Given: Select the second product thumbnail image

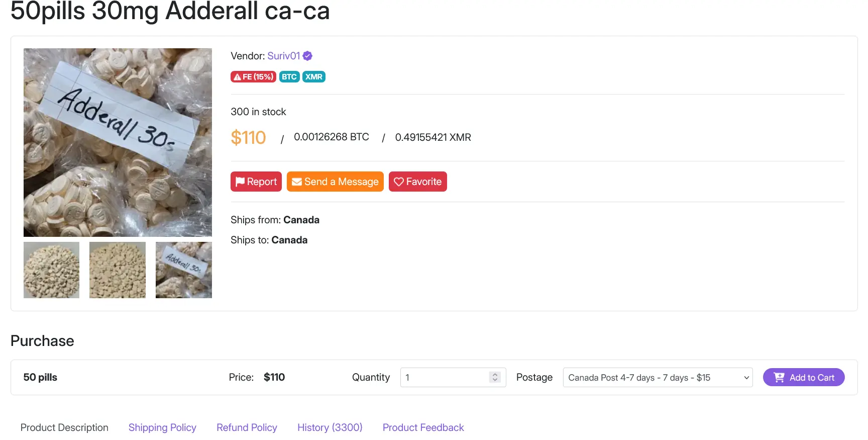Looking at the screenshot, I should tap(118, 270).
